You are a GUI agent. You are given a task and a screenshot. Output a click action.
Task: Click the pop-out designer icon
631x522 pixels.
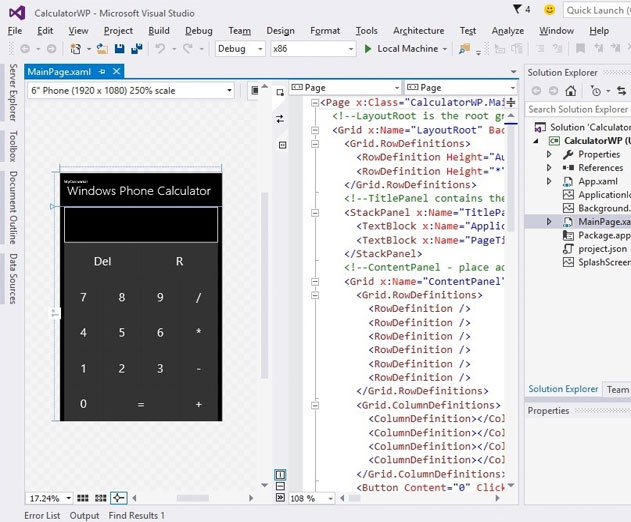click(280, 93)
